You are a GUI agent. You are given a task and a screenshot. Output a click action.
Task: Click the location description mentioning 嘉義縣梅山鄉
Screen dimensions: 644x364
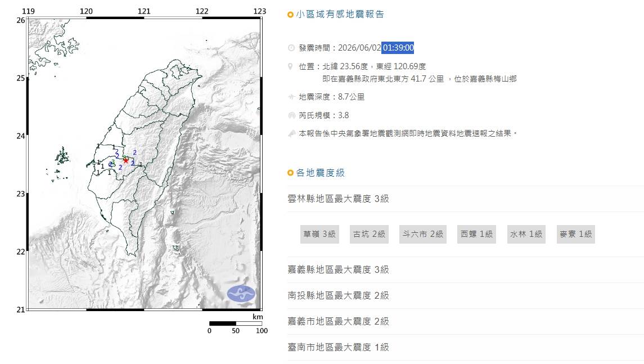420,79
